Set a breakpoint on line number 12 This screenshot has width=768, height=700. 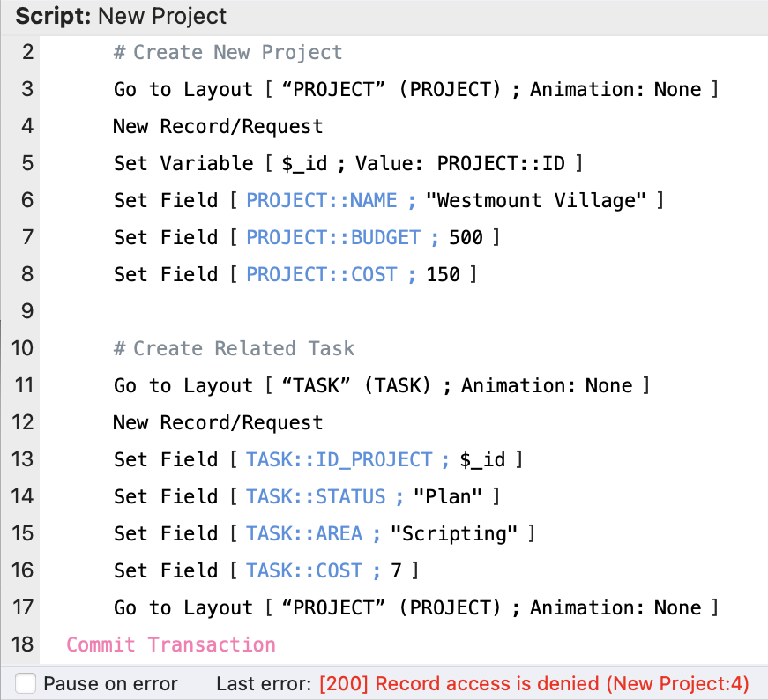[23, 422]
